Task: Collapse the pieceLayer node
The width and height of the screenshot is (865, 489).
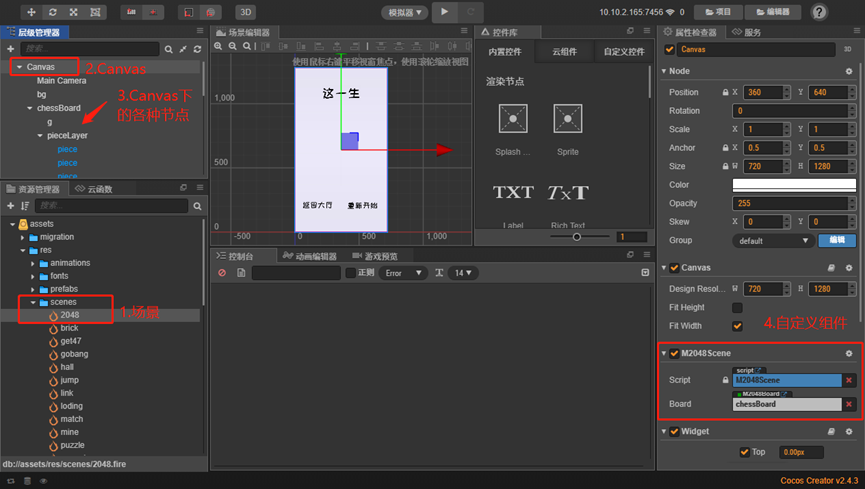Action: coord(40,135)
